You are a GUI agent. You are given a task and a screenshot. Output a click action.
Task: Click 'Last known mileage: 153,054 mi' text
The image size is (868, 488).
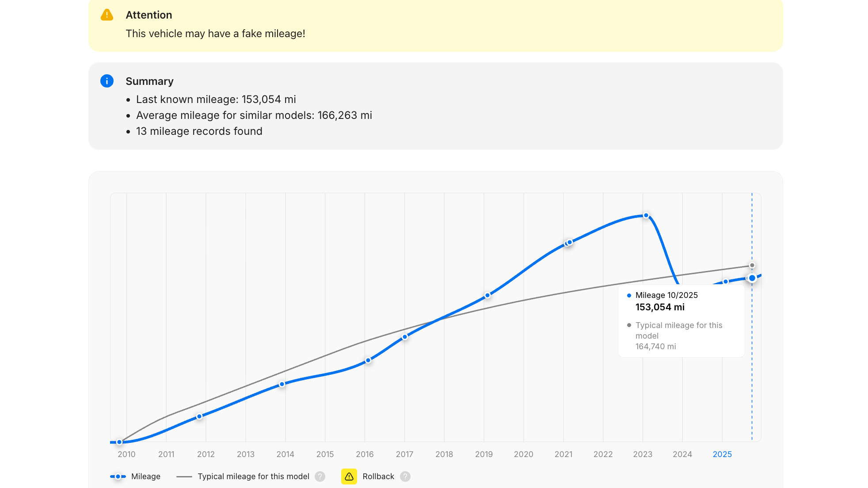(x=216, y=99)
